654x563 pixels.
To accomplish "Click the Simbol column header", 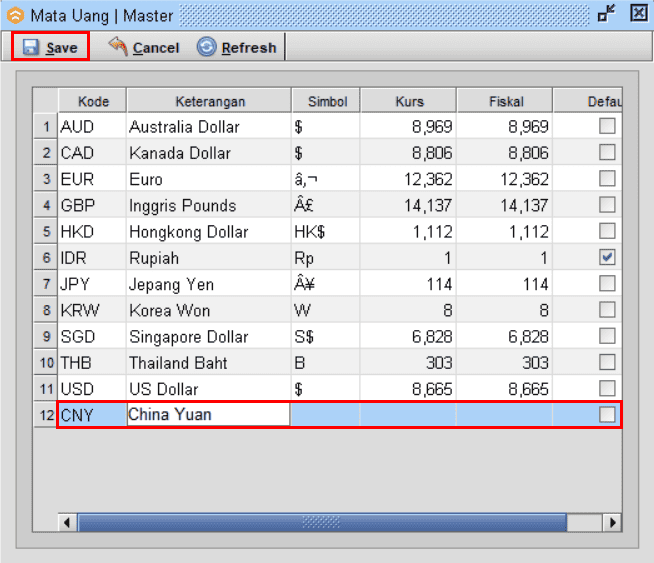I will (326, 101).
